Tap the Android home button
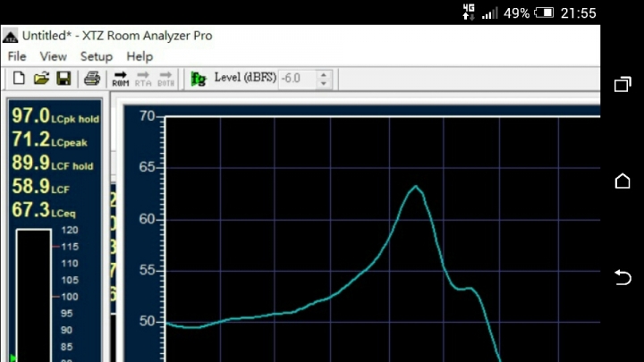The height and width of the screenshot is (362, 644). click(623, 181)
